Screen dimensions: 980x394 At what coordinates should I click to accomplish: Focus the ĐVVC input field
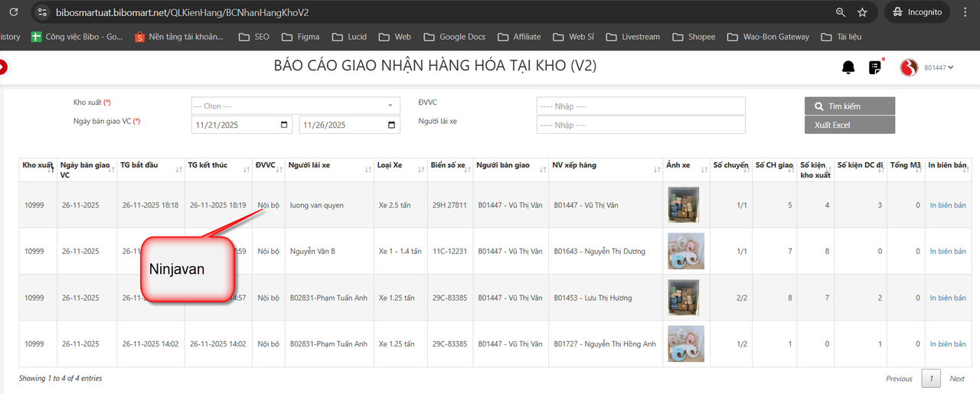click(x=641, y=106)
